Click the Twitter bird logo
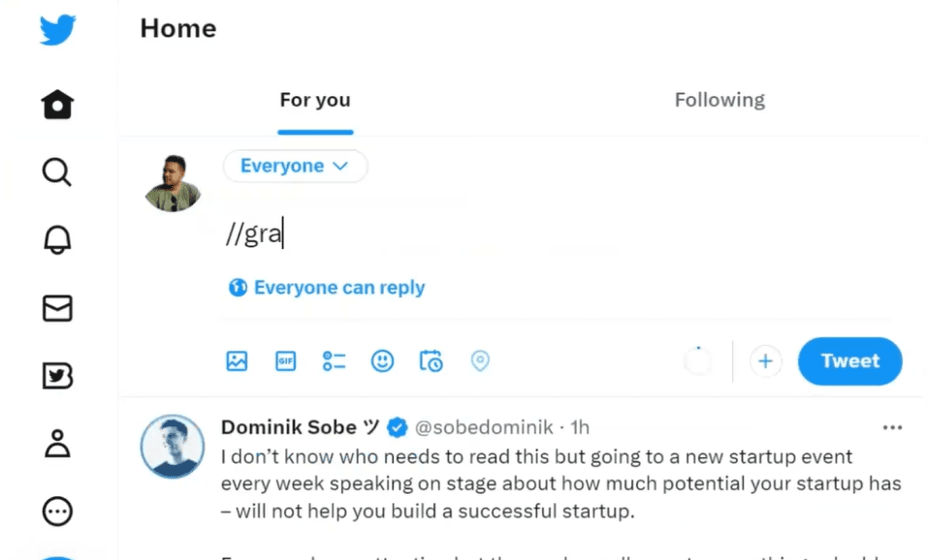The image size is (927, 560). point(57,29)
